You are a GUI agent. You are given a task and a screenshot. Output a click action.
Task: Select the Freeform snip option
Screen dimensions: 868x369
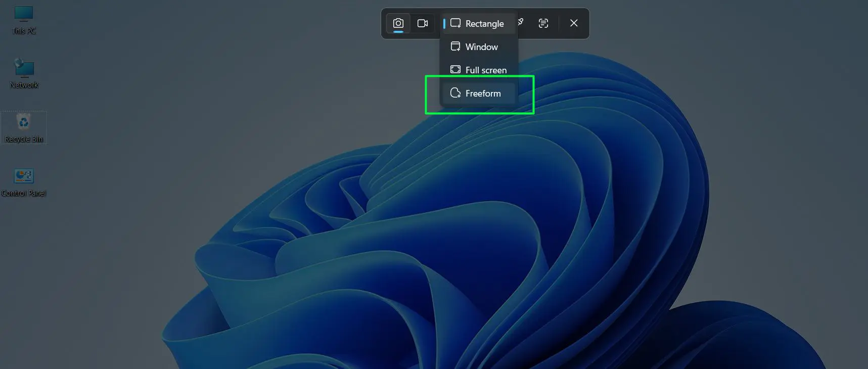pyautogui.click(x=479, y=94)
